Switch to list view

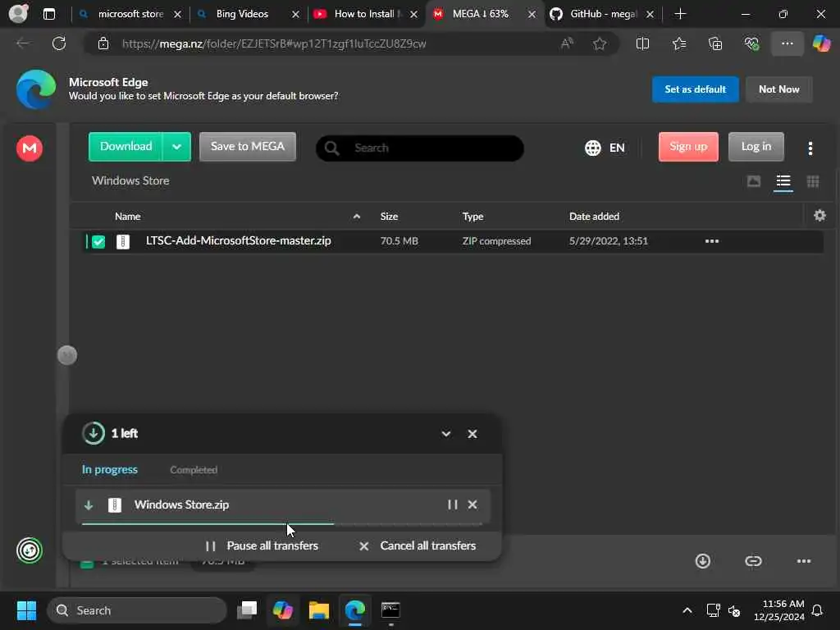click(x=783, y=181)
